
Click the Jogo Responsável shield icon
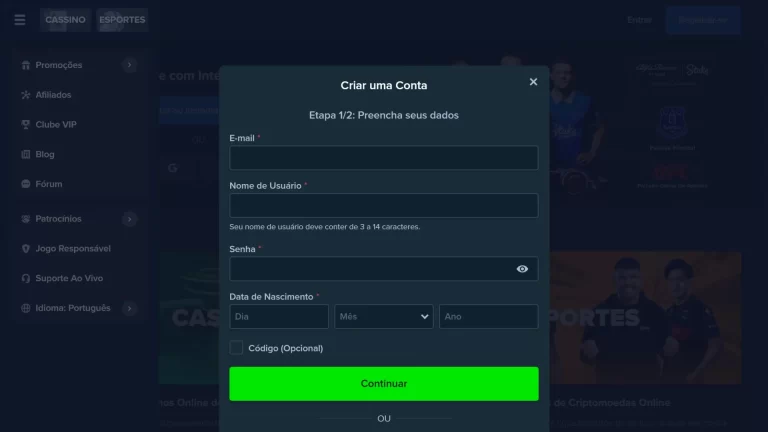(25, 249)
